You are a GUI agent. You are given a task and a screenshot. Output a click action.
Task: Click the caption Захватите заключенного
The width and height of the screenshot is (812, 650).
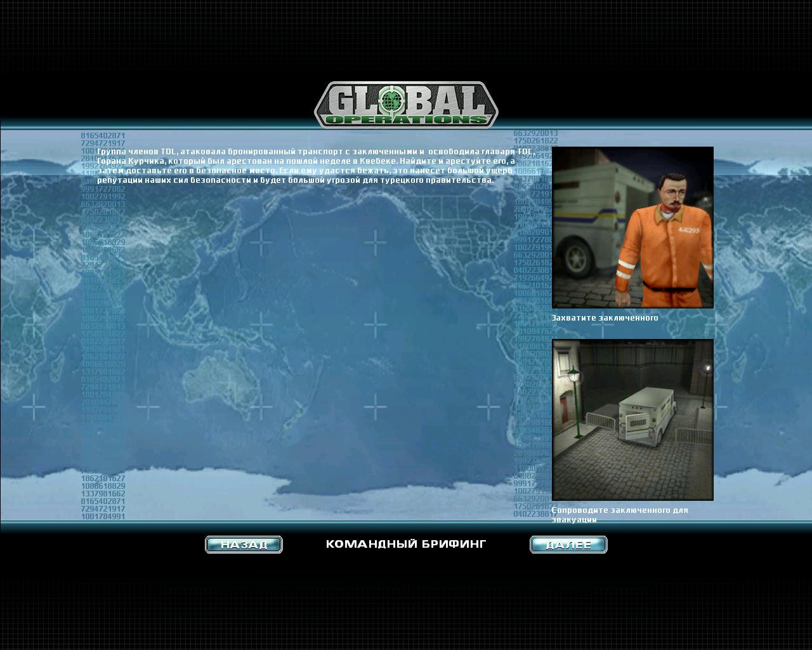coord(605,317)
